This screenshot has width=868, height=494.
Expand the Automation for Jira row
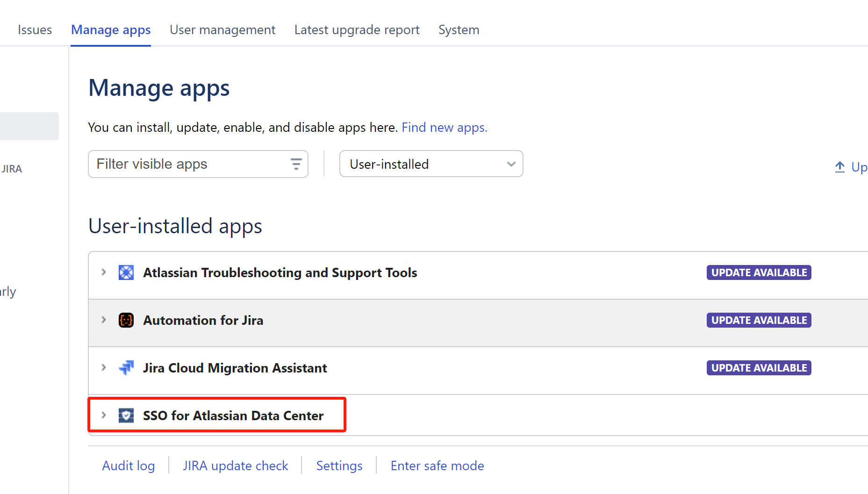[x=104, y=320]
